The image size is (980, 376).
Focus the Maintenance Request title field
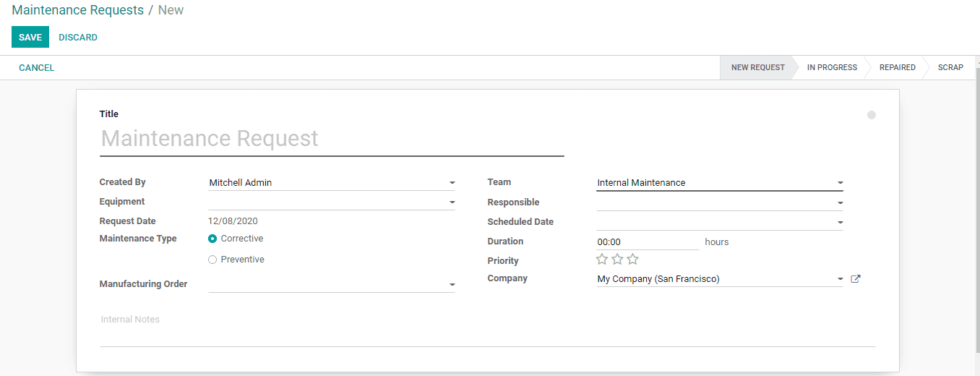(x=332, y=139)
